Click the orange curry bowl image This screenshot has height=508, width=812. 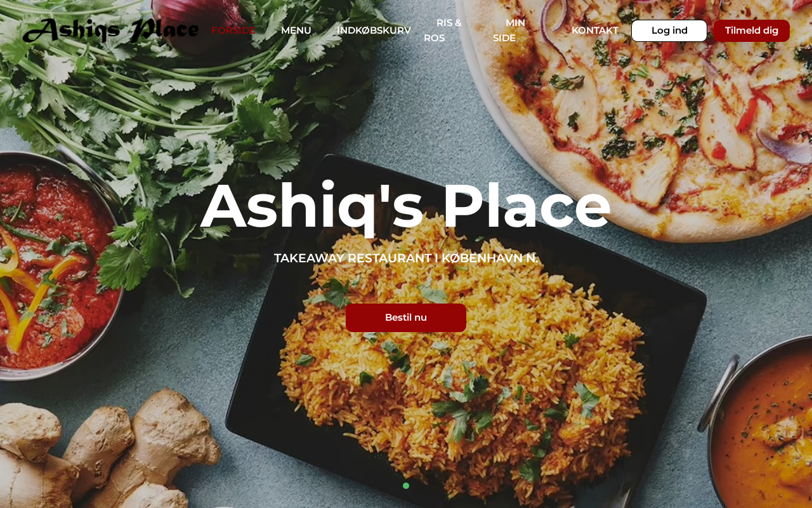point(761,425)
